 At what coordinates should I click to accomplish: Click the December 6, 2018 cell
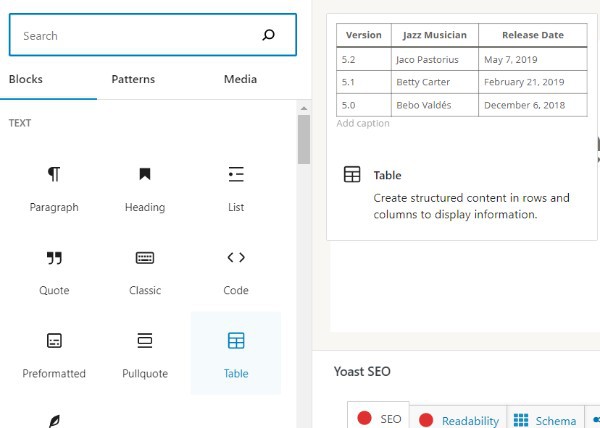pos(533,105)
